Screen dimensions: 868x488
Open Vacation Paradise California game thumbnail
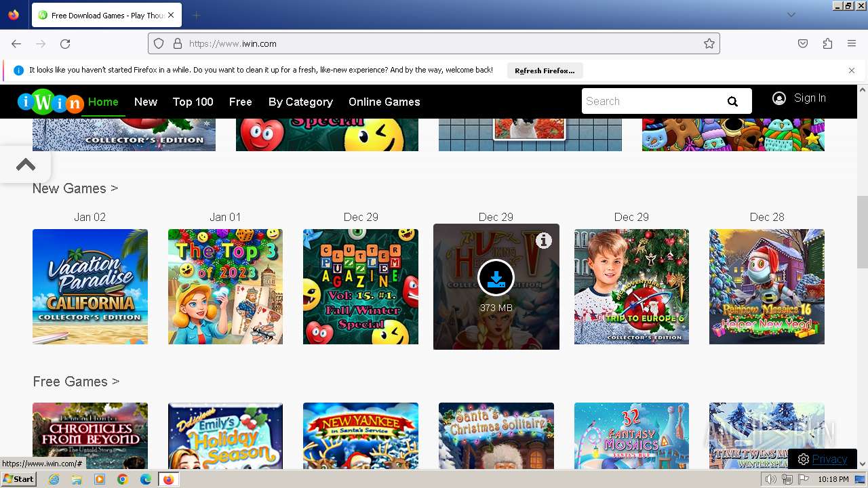pyautogui.click(x=90, y=287)
